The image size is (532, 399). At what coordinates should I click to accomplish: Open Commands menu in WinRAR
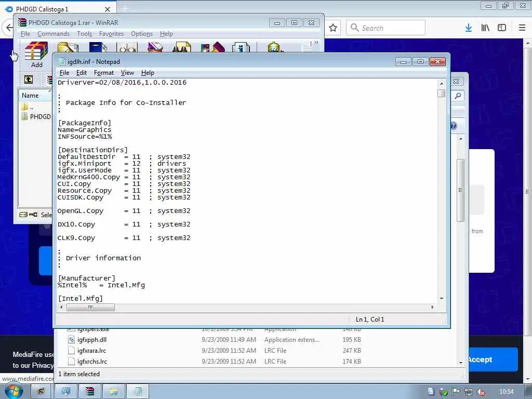(x=54, y=34)
